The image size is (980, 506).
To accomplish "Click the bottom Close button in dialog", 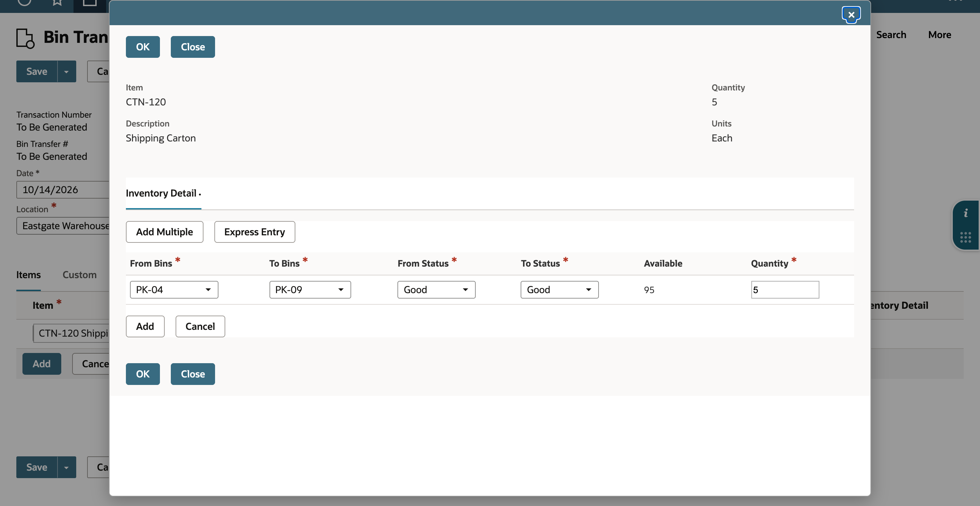I will click(x=193, y=374).
